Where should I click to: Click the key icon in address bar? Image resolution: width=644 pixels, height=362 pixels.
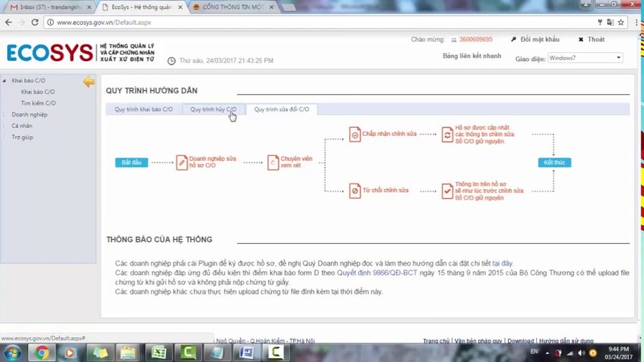(x=600, y=23)
